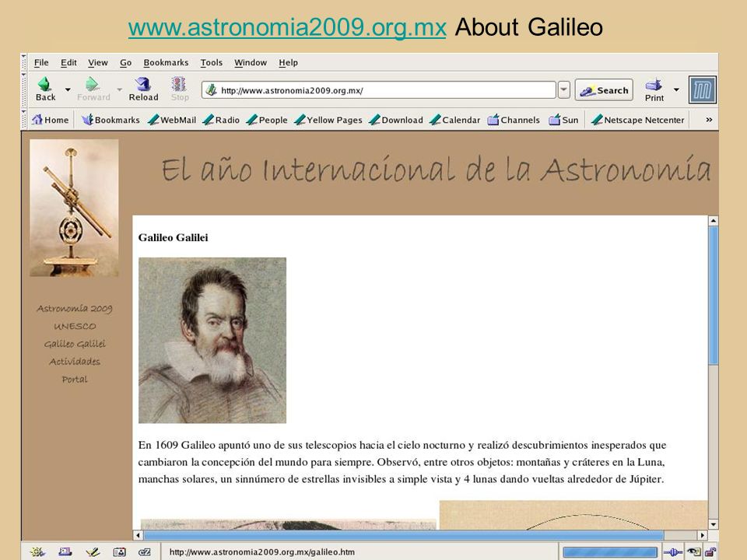Open the UNESCO sidebar link

pyautogui.click(x=75, y=326)
